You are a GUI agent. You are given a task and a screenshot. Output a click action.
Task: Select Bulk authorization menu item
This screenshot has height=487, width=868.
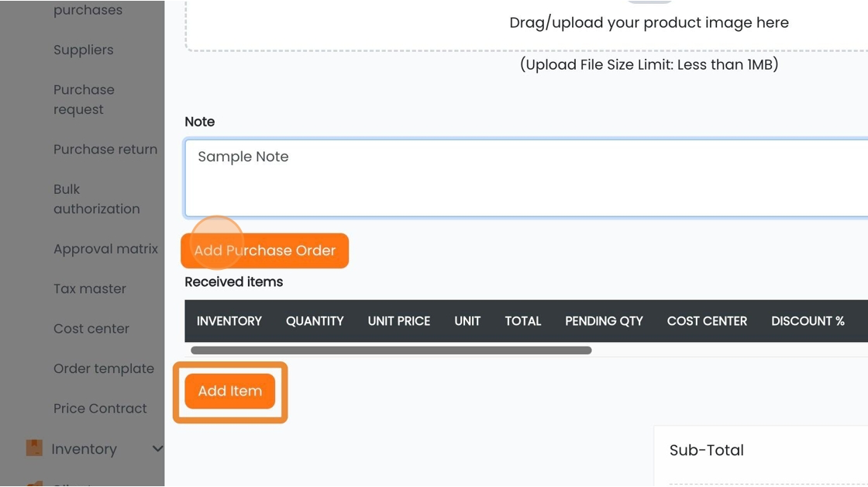(96, 199)
